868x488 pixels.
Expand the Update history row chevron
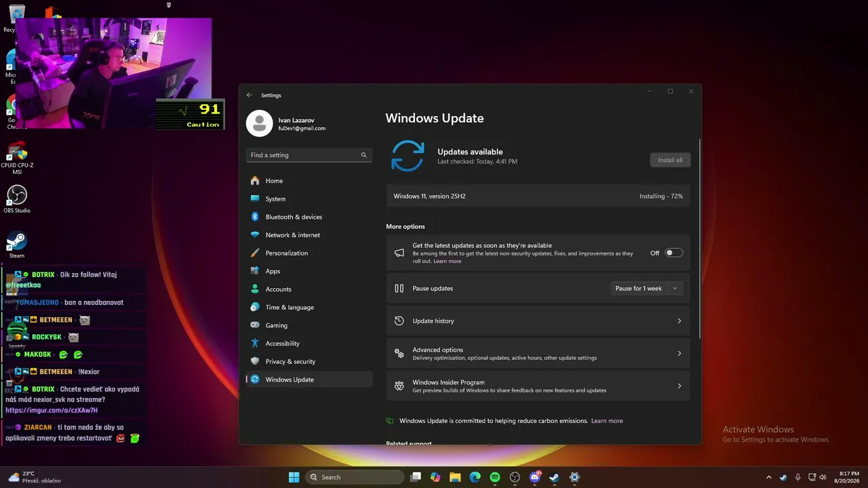click(x=679, y=321)
